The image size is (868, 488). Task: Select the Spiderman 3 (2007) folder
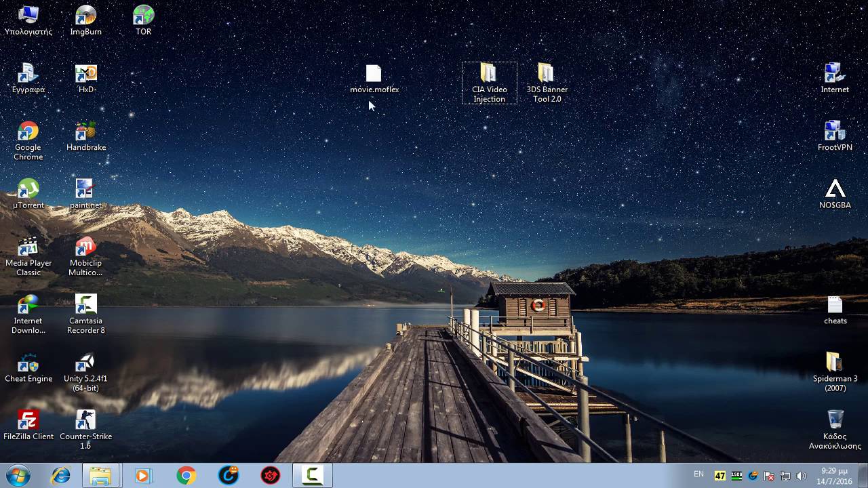pos(835,373)
